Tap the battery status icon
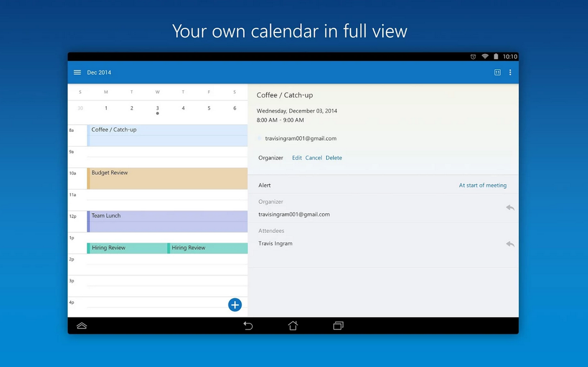The height and width of the screenshot is (367, 588). point(496,57)
